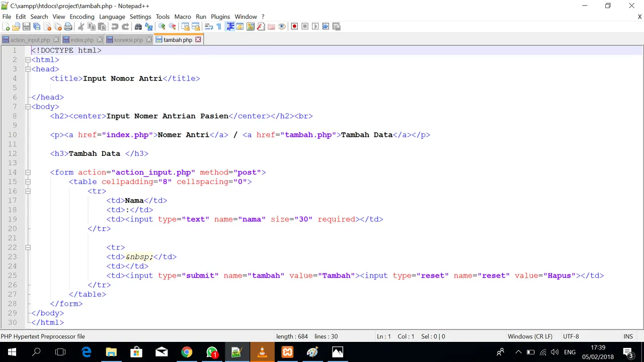Print the document using the printer icon

coord(68,26)
